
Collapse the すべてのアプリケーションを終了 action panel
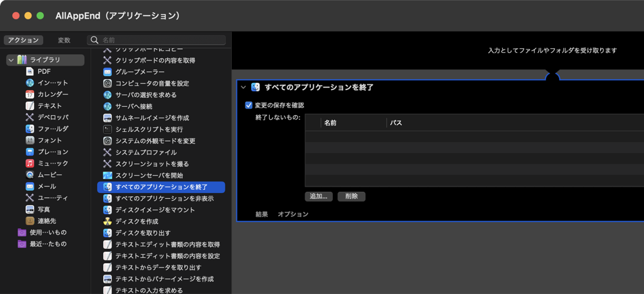243,87
